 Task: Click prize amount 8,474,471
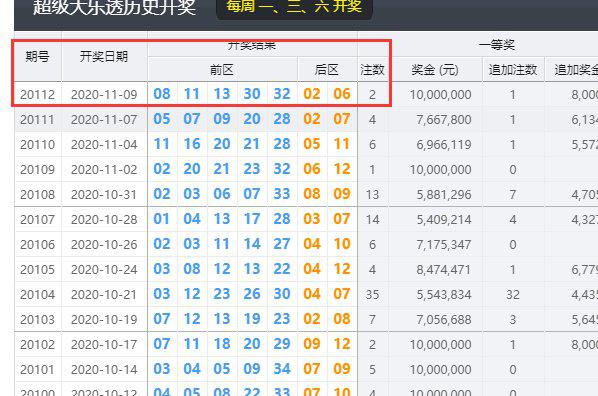click(x=444, y=270)
